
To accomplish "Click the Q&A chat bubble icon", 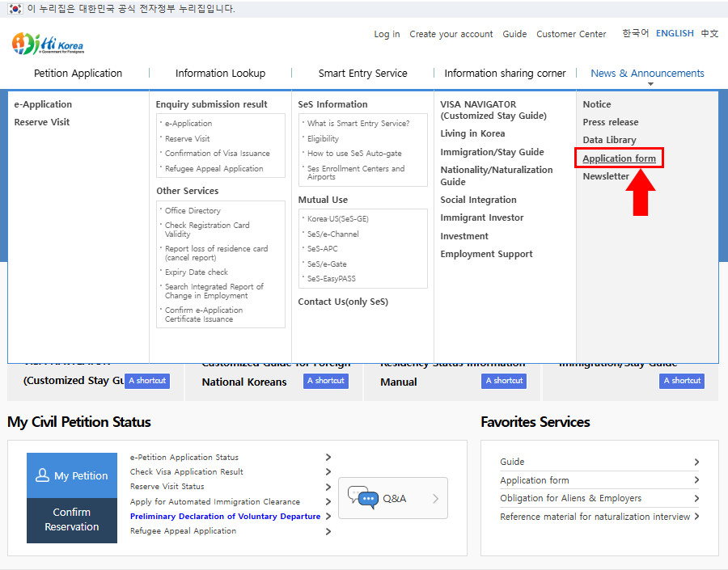I will click(363, 497).
